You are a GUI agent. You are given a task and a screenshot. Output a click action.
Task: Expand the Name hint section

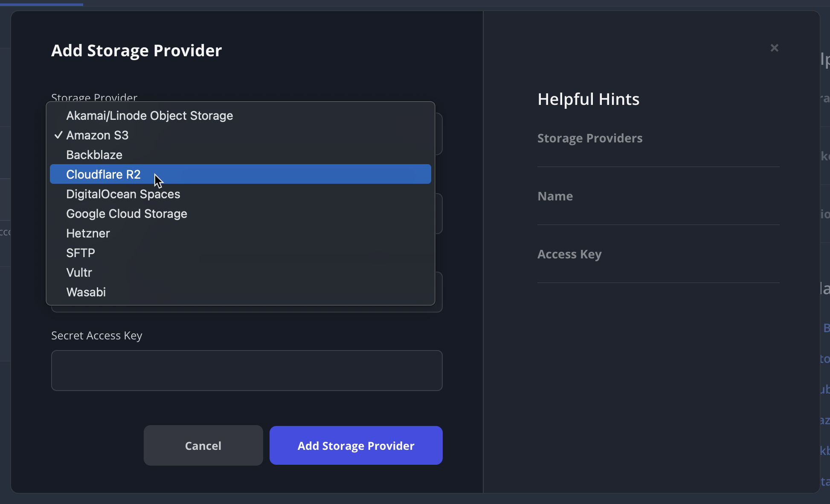click(555, 196)
